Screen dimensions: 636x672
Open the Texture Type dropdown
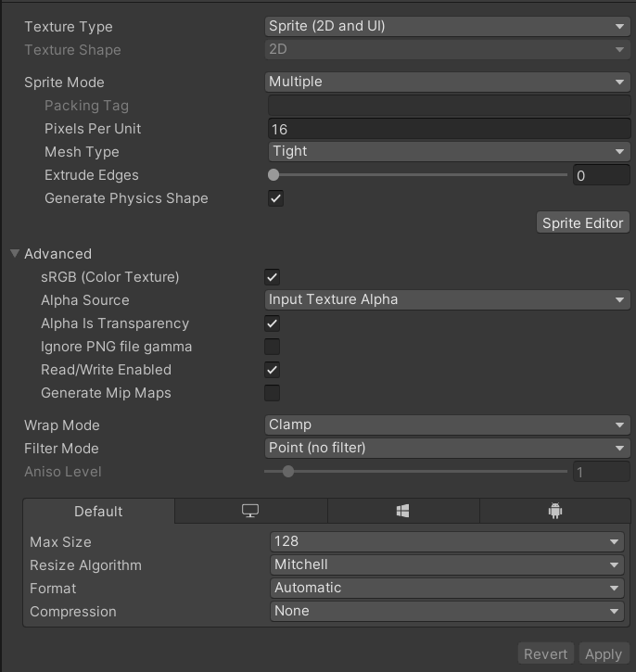point(447,26)
